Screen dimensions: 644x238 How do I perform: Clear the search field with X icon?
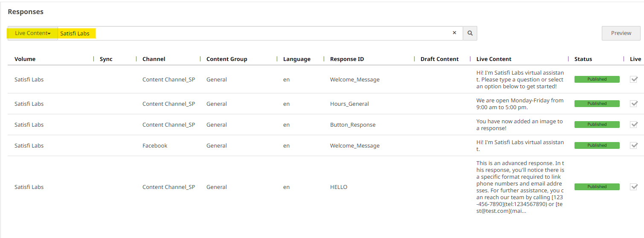coord(454,33)
